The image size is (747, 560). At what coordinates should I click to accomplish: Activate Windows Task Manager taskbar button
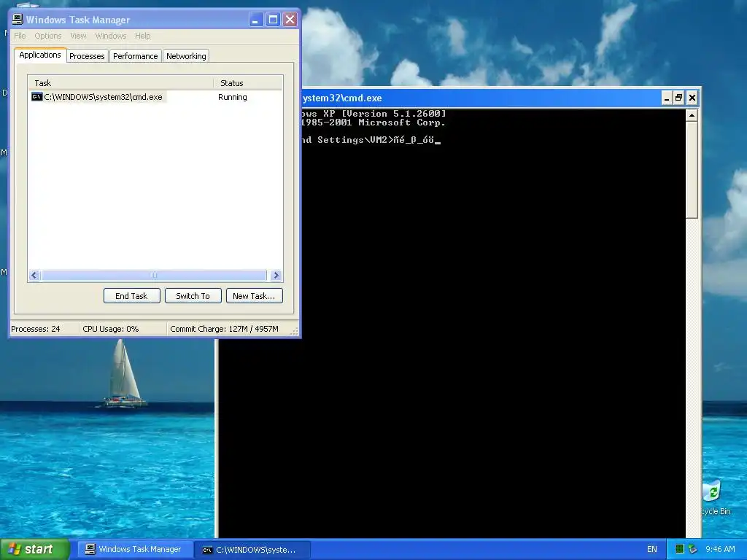click(134, 550)
